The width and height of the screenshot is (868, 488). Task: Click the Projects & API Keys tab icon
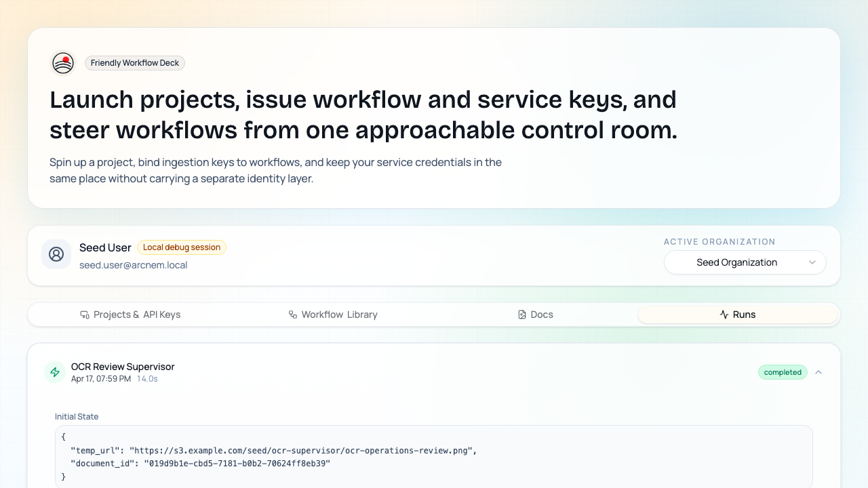[85, 314]
